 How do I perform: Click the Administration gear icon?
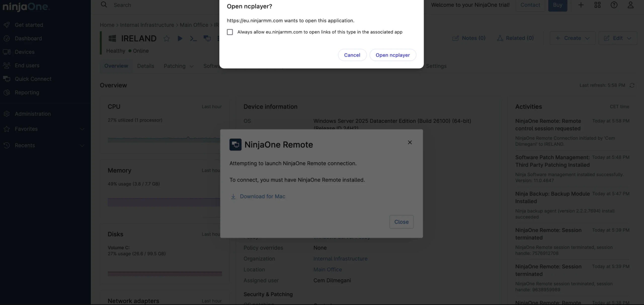(x=7, y=114)
